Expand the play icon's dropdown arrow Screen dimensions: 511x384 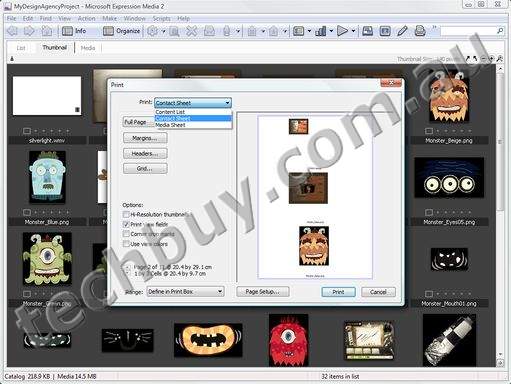pos(353,31)
